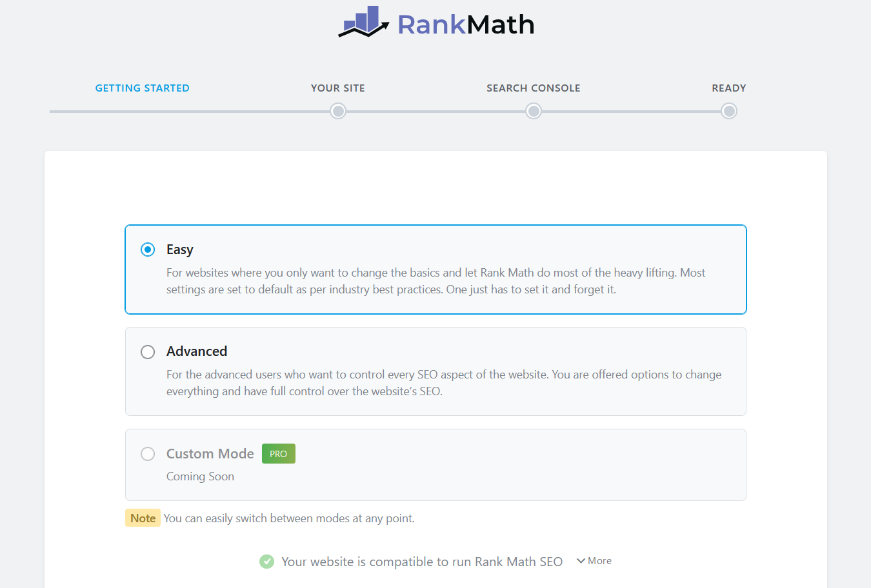Click the yellow Note label
This screenshot has width=871, height=588.
143,518
